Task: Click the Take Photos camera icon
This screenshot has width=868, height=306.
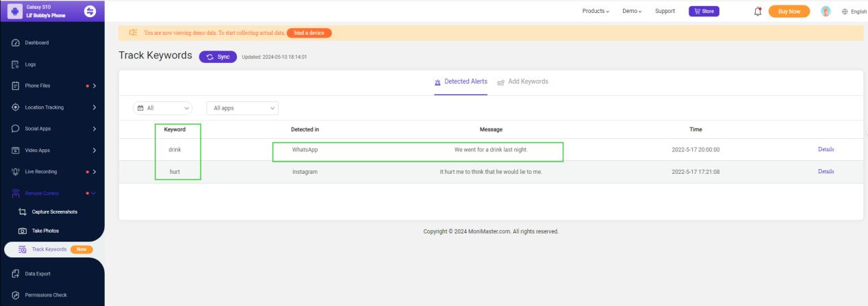Action: point(22,231)
